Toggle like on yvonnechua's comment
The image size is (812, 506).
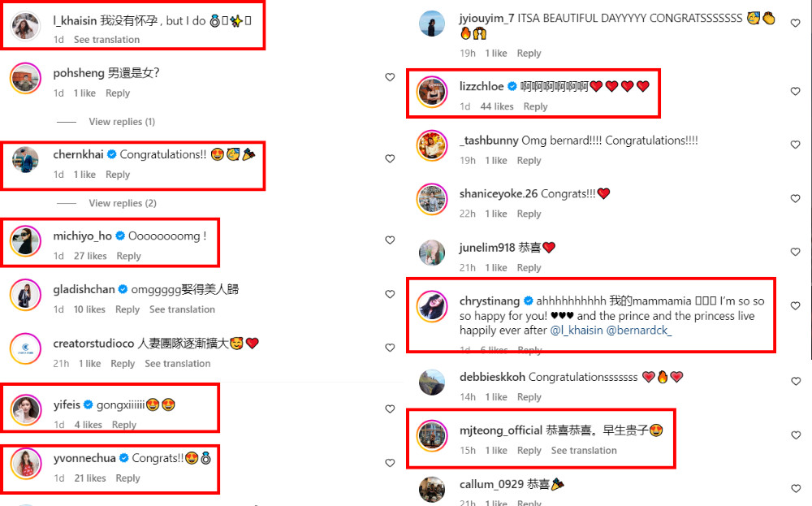click(390, 462)
